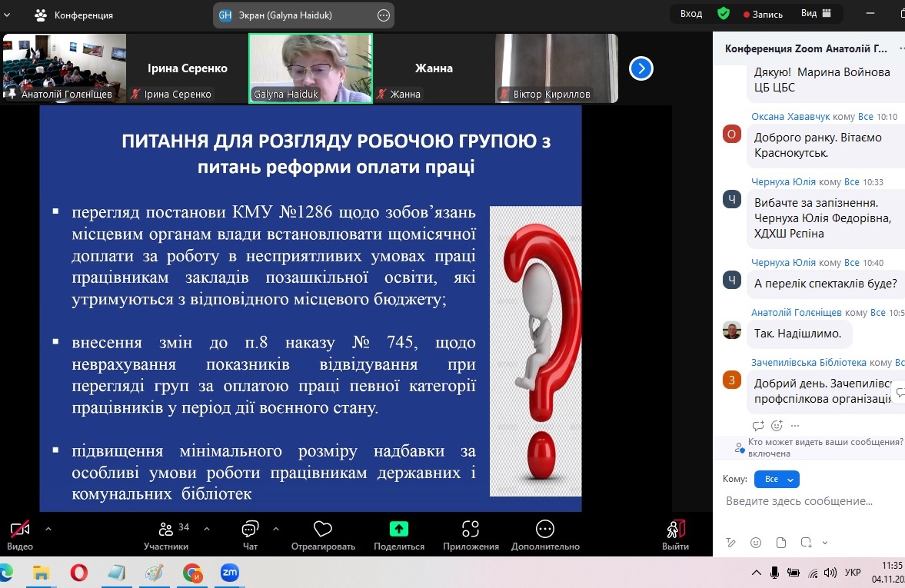
Task: Add emoji reaction to Зачепилівська Бібліотека message
Action: [777, 426]
